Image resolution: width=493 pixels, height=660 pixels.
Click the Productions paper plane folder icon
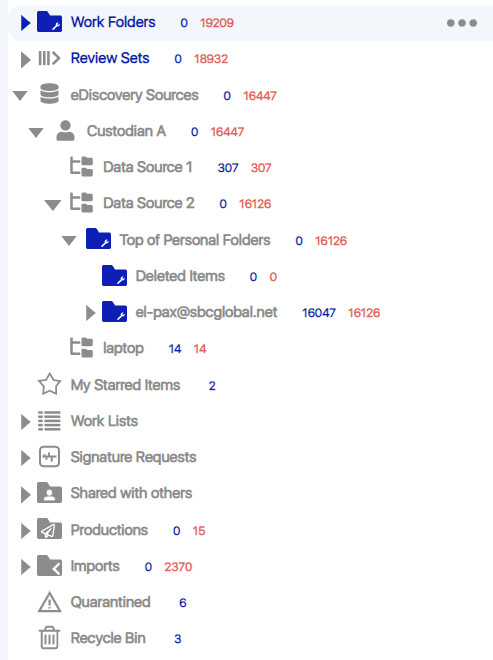coord(49,529)
